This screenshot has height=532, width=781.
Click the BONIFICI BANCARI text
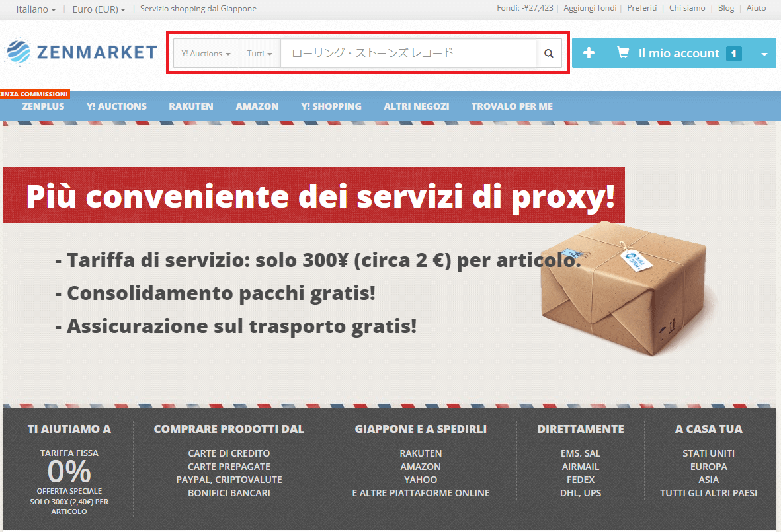click(x=229, y=493)
